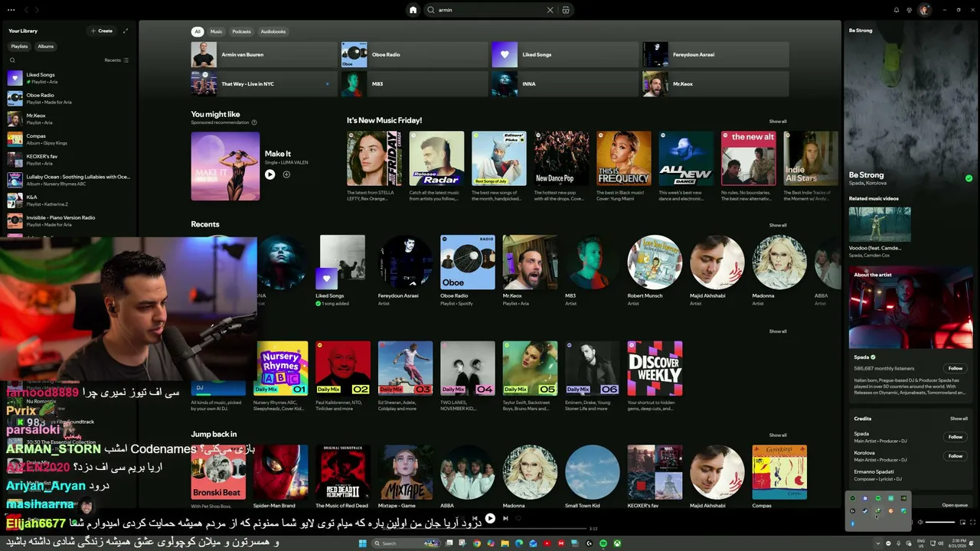
Task: Open the Xbox app from the taskbar
Action: pyautogui.click(x=617, y=543)
